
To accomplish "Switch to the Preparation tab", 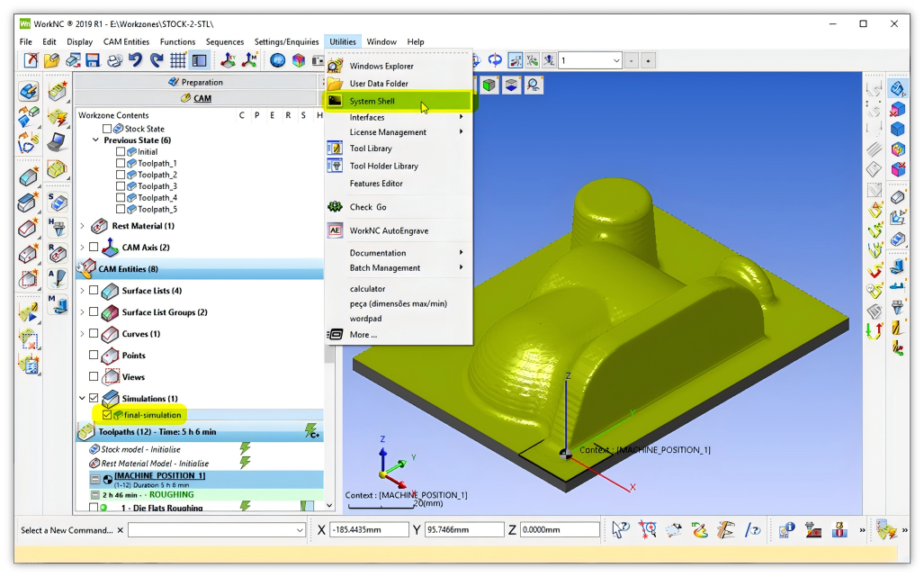I will 195,82.
